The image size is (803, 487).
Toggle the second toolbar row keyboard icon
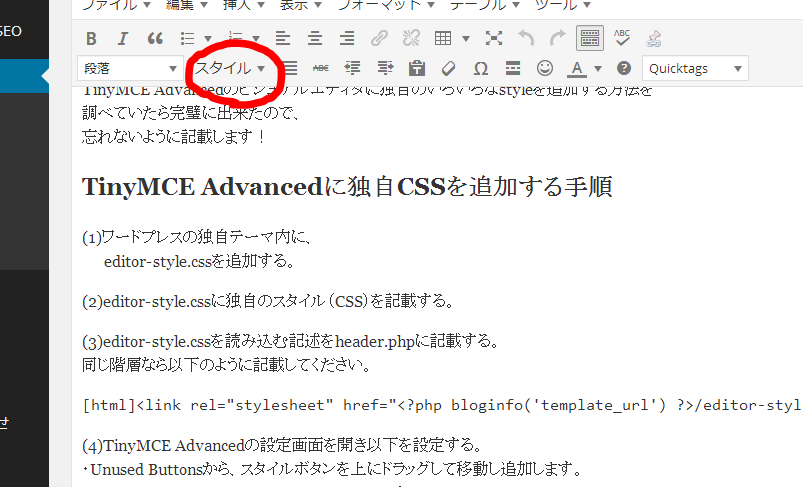click(590, 38)
